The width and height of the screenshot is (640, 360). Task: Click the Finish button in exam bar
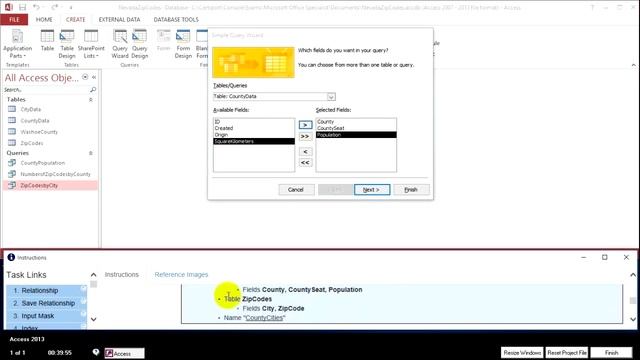point(611,353)
